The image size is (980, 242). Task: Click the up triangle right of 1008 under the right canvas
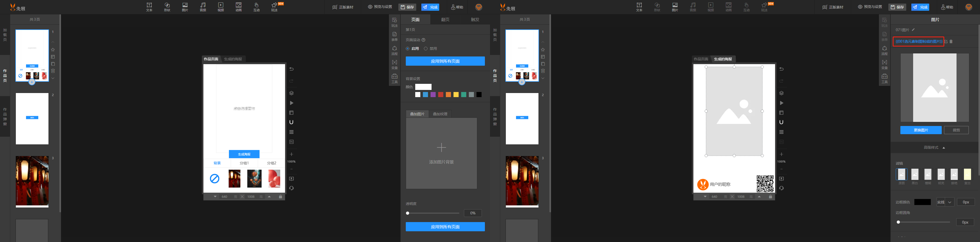(x=759, y=197)
